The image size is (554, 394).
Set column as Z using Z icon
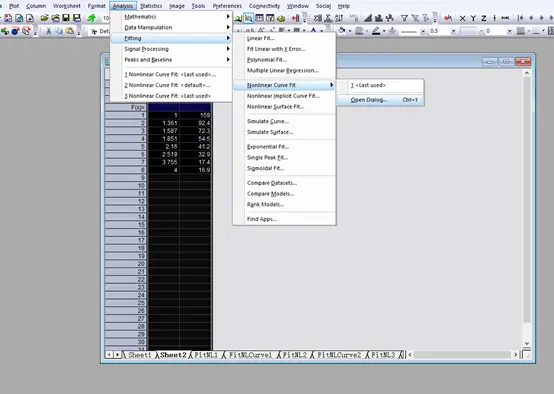coord(484,18)
